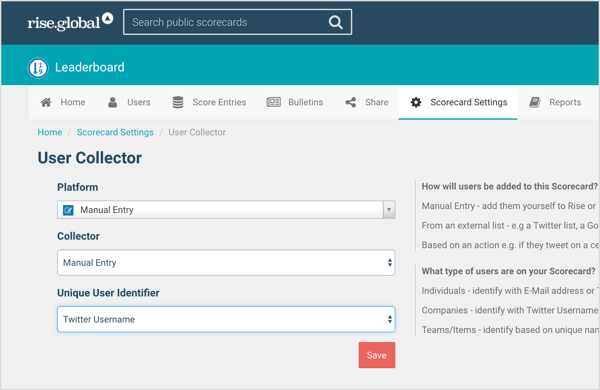This screenshot has width=600, height=390.
Task: Follow the Home breadcrumb link
Action: 50,132
